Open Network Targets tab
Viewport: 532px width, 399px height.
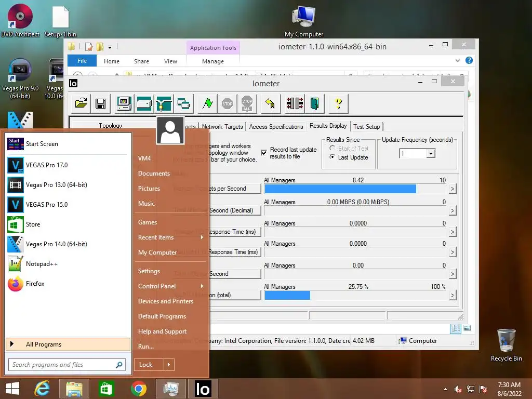(x=222, y=127)
